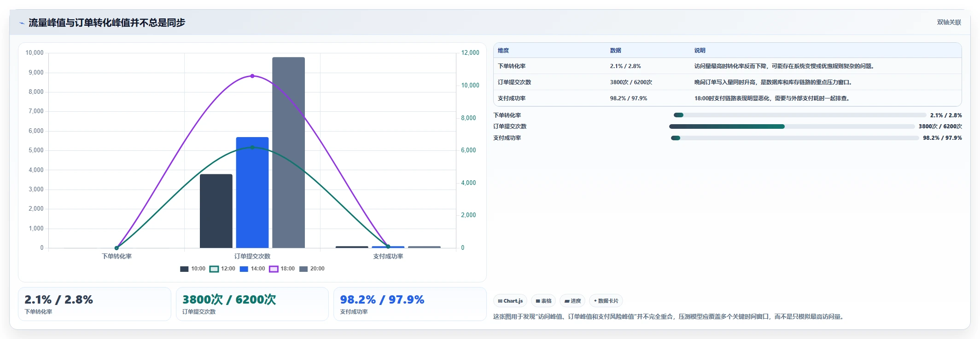980x339 pixels.
Task: Toggle the 12:00 legend entry
Action: tap(222, 269)
